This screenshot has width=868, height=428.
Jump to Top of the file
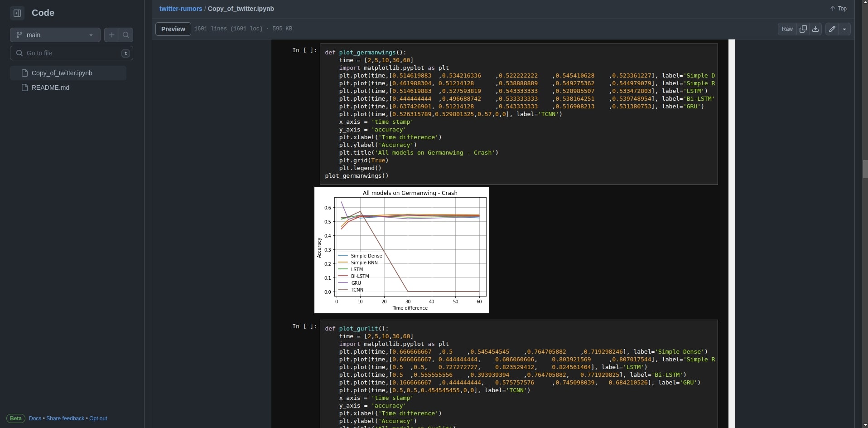pos(838,9)
